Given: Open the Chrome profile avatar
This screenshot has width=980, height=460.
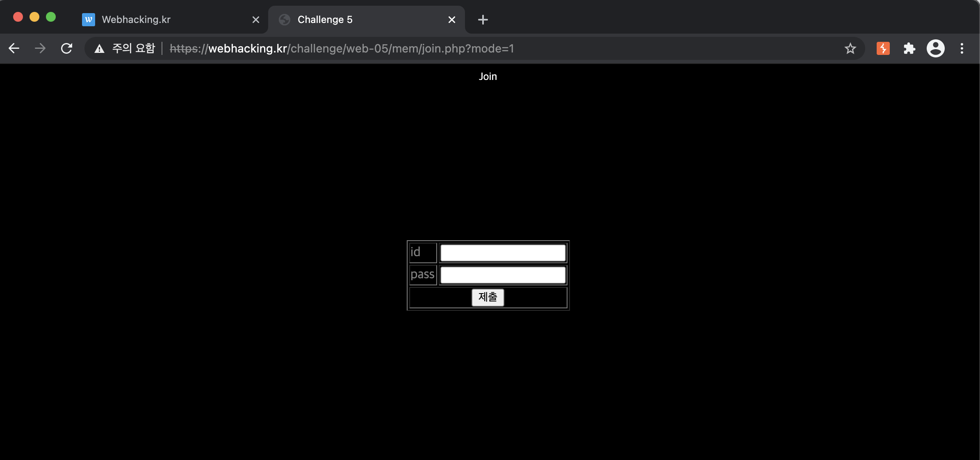Looking at the screenshot, I should (935, 48).
